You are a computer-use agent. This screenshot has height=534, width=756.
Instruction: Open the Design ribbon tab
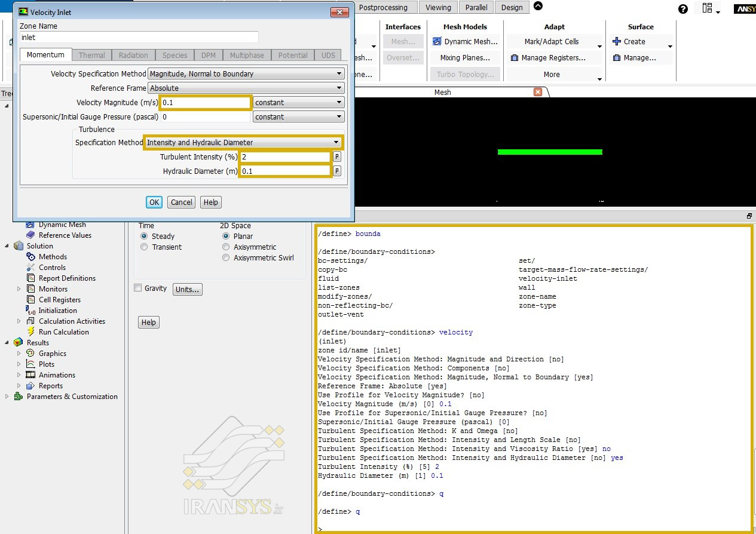pos(512,8)
